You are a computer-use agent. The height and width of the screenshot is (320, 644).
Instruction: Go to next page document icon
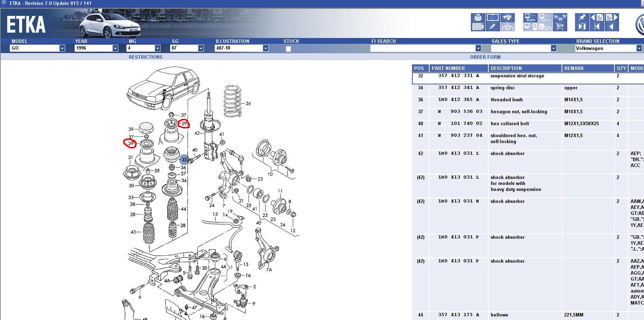(612, 18)
